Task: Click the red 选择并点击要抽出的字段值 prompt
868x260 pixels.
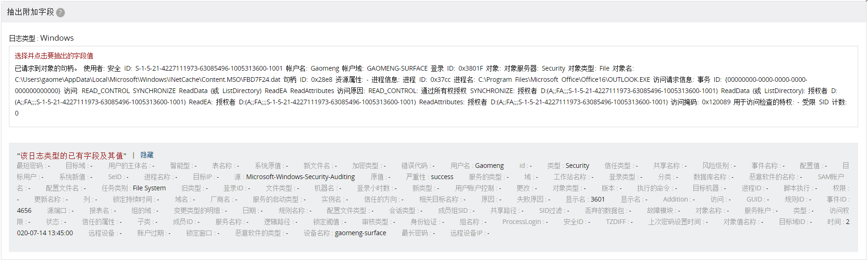Action: coord(54,56)
